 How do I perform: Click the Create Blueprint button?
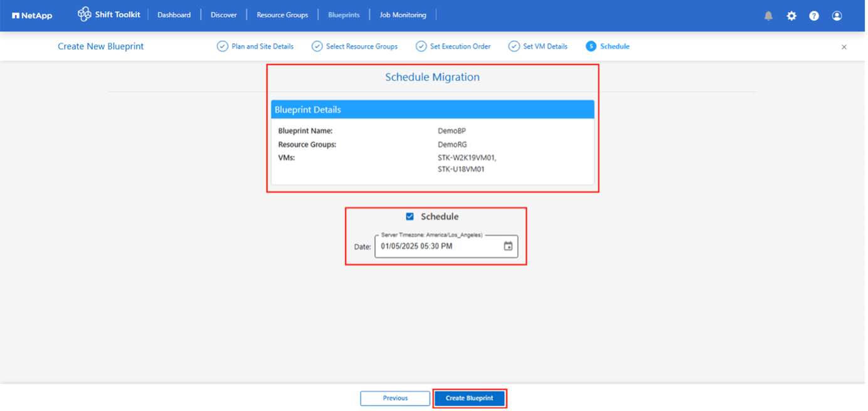tap(469, 398)
